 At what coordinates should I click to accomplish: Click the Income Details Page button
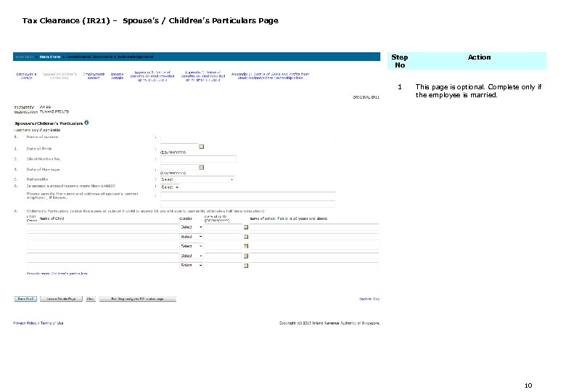[61, 299]
